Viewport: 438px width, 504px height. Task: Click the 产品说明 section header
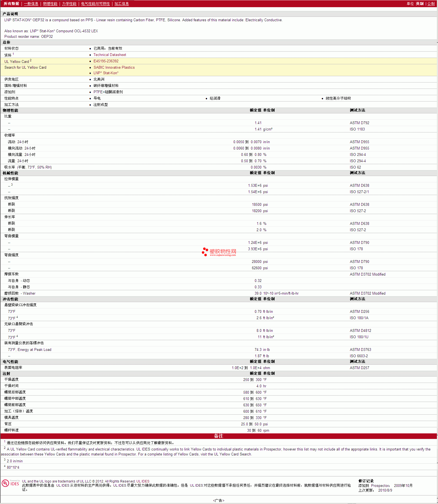10,14
